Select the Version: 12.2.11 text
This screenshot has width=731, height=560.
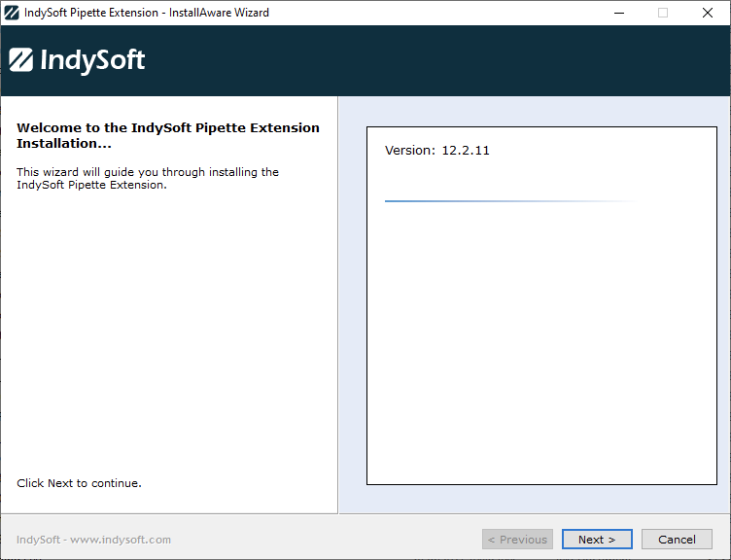tap(436, 151)
